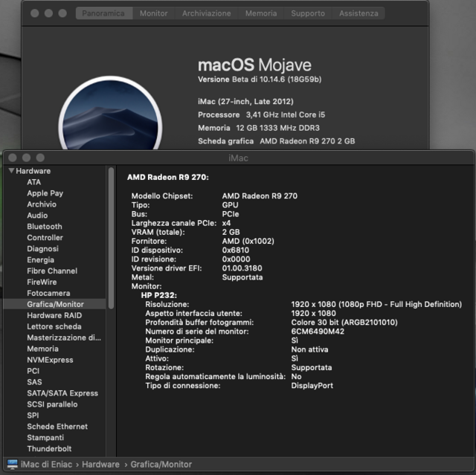476x475 pixels.
Task: Click the iMac computer icon in path bar
Action: (13, 464)
